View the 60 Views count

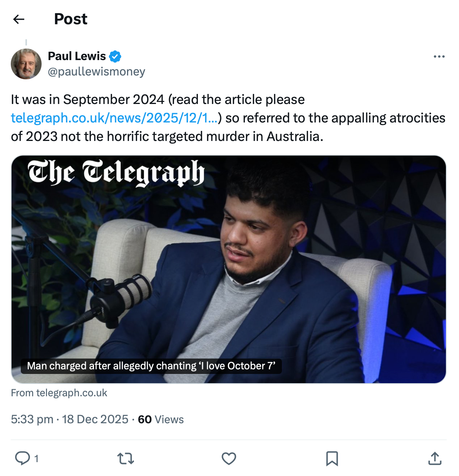[x=161, y=419]
